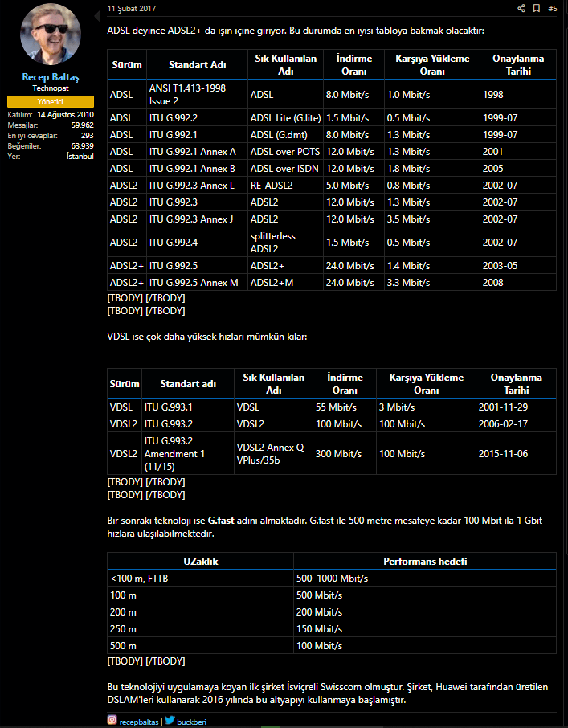
Task: Click the Technopat user title
Action: [x=51, y=88]
